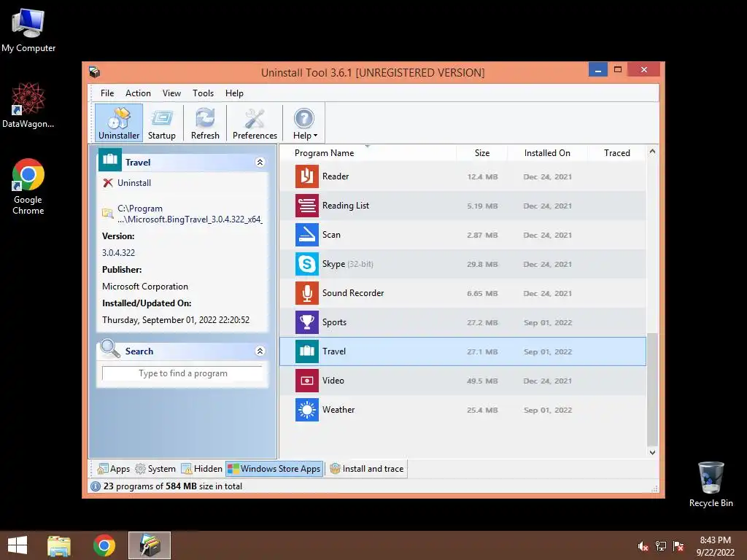This screenshot has height=560, width=747.
Task: Open the File menu
Action: tap(107, 93)
